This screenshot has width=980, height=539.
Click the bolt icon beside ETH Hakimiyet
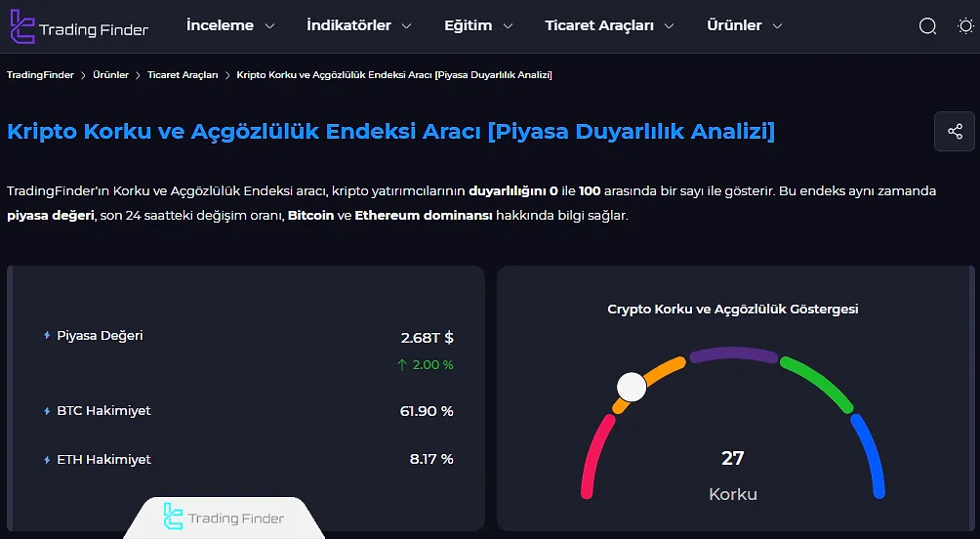(47, 460)
